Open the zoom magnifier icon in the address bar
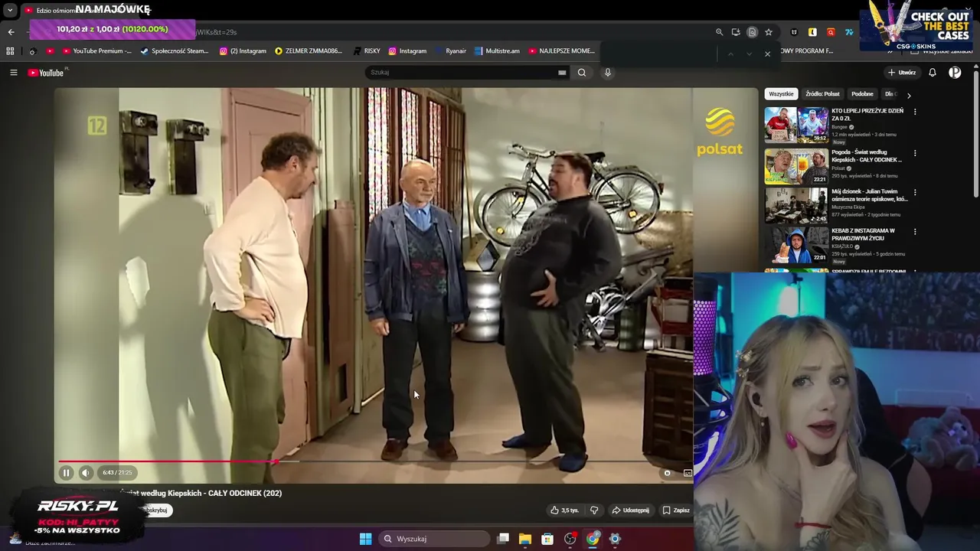The width and height of the screenshot is (980, 551). [x=719, y=32]
